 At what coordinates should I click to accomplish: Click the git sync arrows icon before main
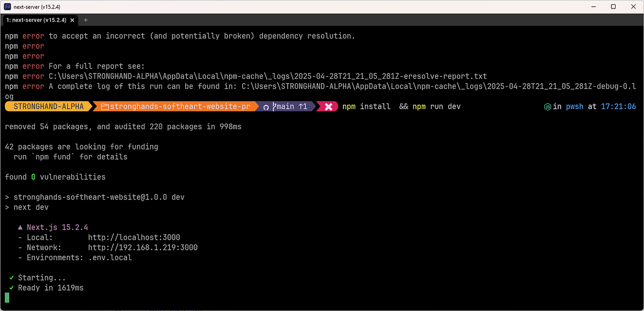tap(266, 106)
